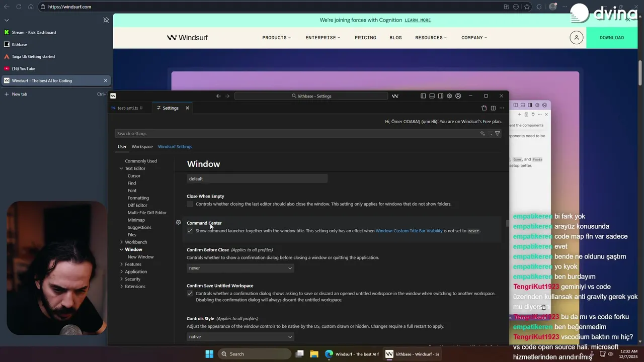Screen dimensions: 644x362
Task: Add this page to browser favorites
Action: 527,7
